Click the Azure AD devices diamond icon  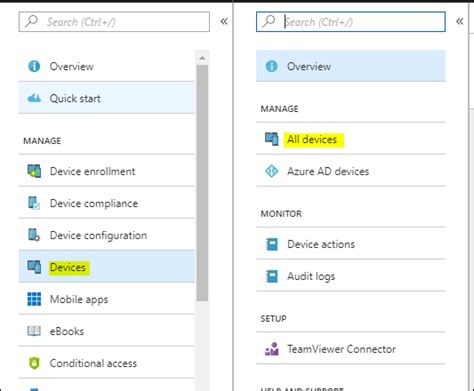pos(271,171)
